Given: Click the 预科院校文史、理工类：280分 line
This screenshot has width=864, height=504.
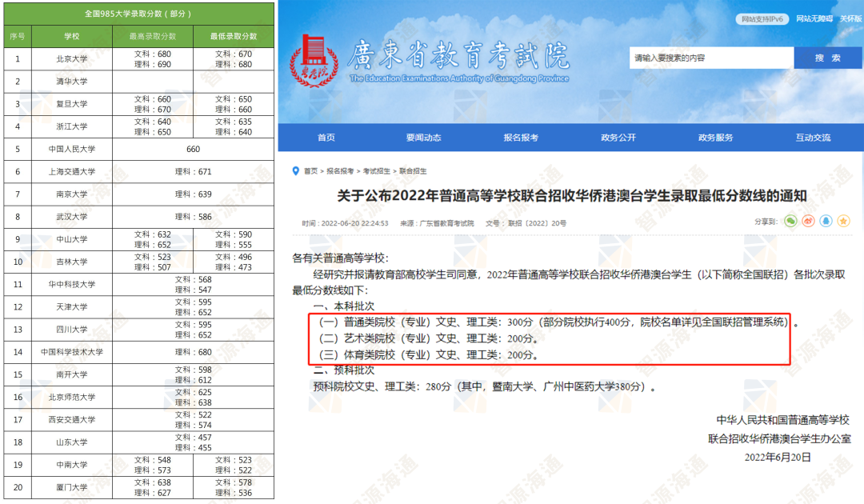Looking at the screenshot, I should [x=485, y=386].
